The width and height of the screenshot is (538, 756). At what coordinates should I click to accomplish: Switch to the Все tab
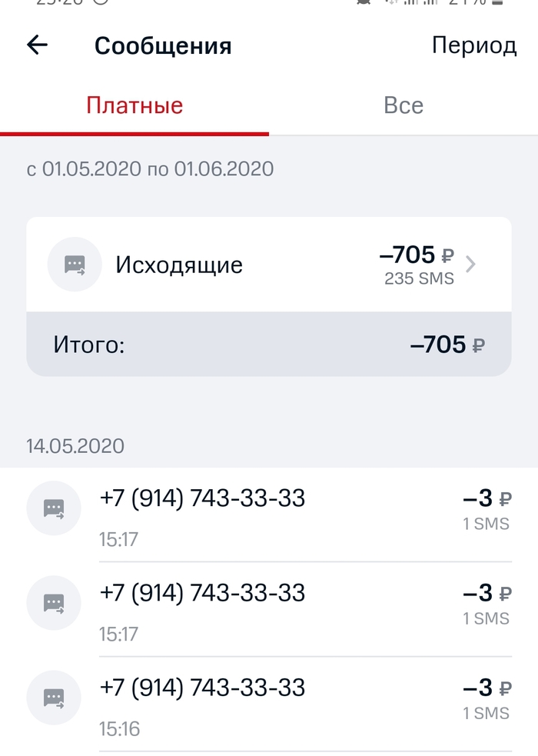(x=403, y=105)
